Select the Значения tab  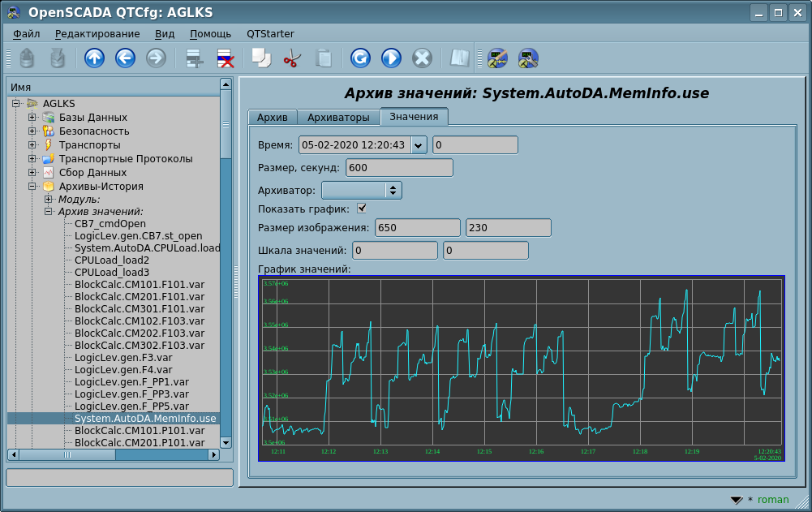pos(414,117)
